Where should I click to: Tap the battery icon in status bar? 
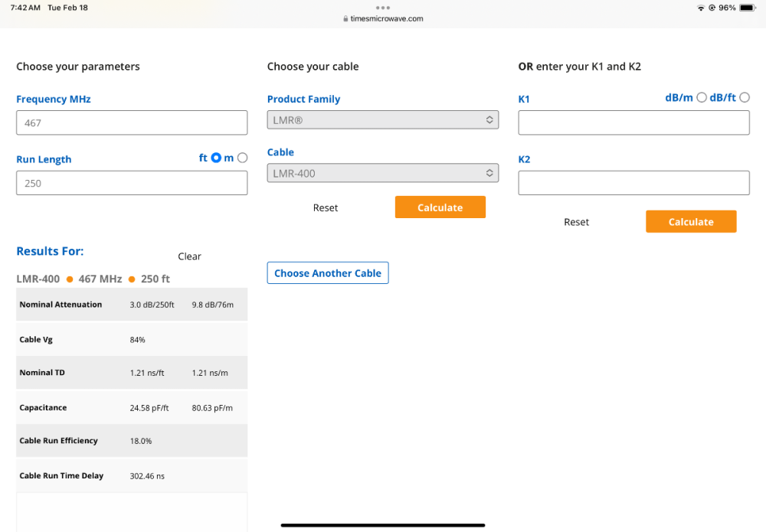[747, 8]
